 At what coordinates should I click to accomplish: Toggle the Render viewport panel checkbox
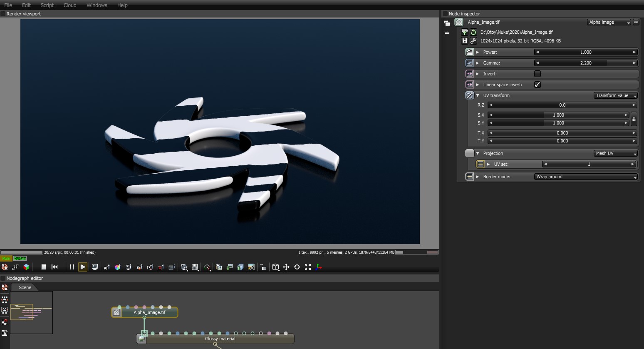[x=3, y=14]
